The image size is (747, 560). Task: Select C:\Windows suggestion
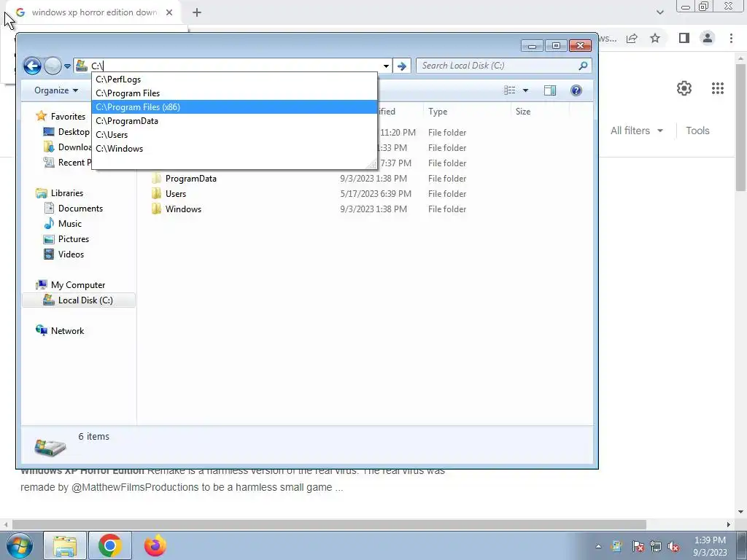pos(234,149)
